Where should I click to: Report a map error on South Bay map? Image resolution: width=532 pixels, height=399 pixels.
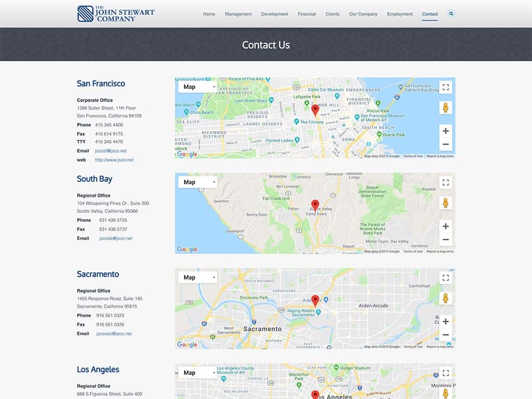tap(440, 252)
